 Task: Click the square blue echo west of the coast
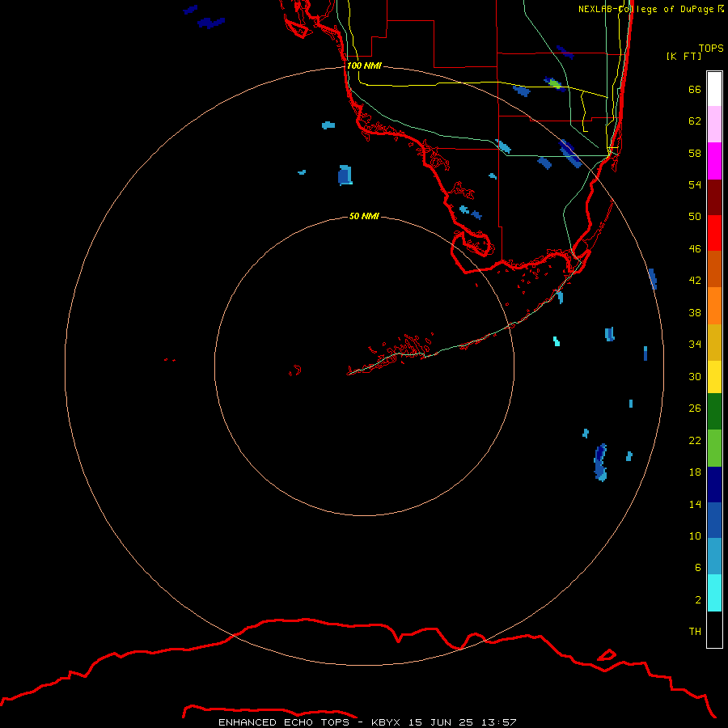coord(345,175)
